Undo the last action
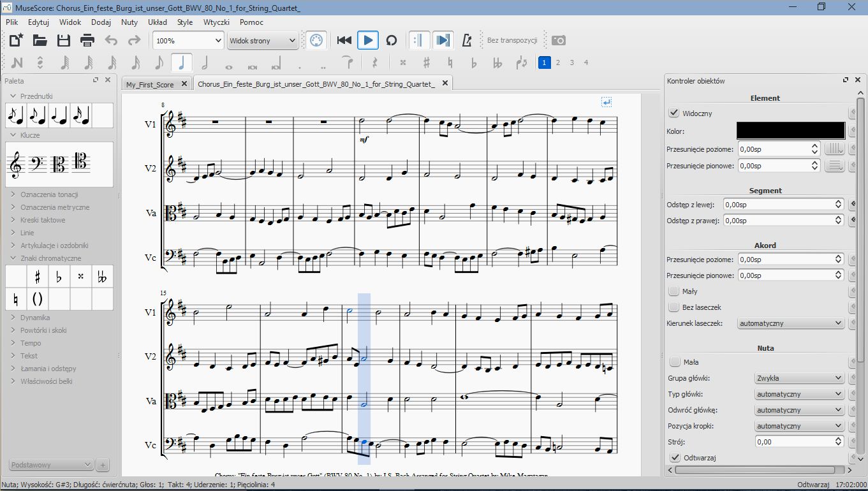Screen dimensions: 868x491 111,40
